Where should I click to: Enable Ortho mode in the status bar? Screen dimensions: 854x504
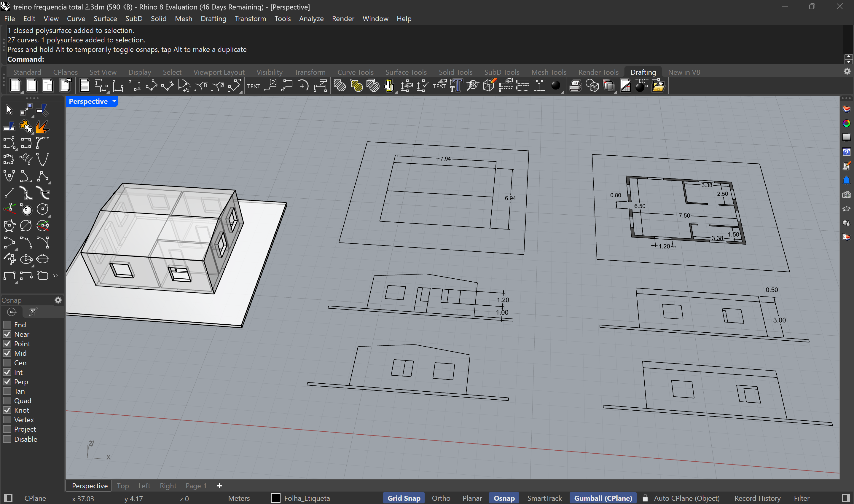441,498
